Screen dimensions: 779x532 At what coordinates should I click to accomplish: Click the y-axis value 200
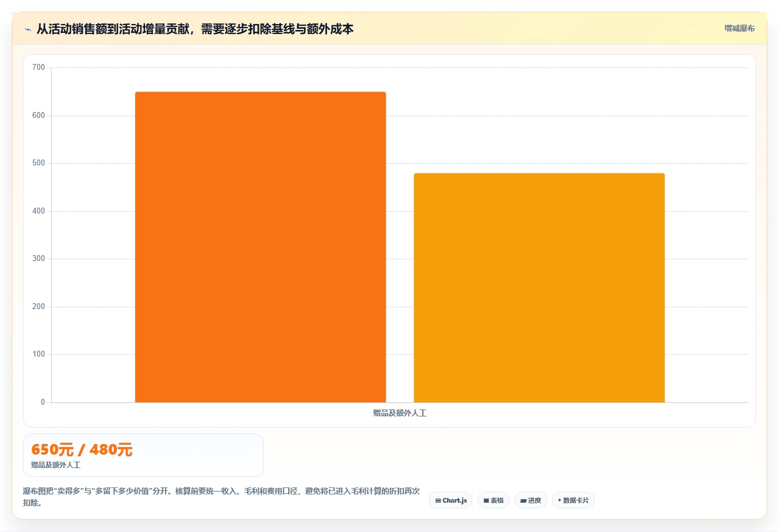click(39, 307)
